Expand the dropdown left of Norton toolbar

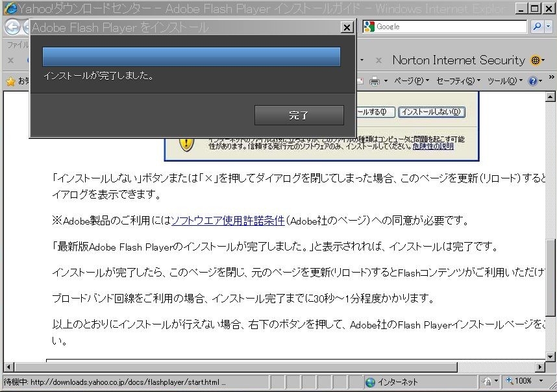point(362,60)
